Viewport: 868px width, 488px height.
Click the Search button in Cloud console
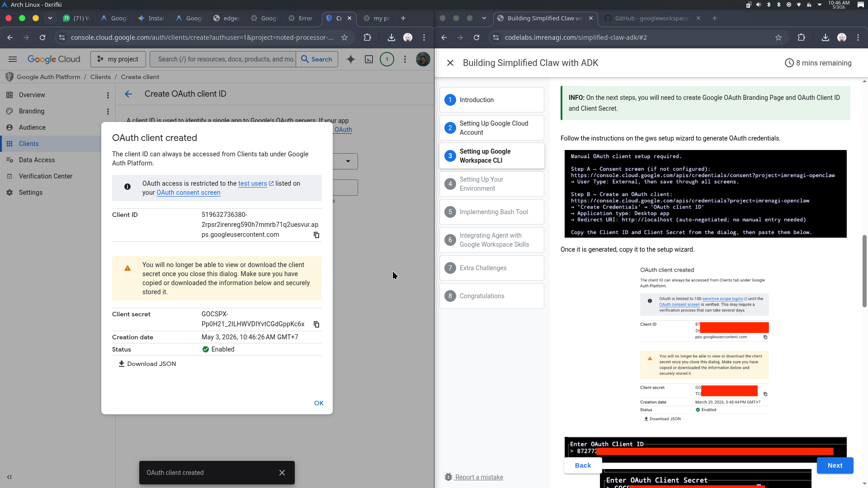click(317, 59)
